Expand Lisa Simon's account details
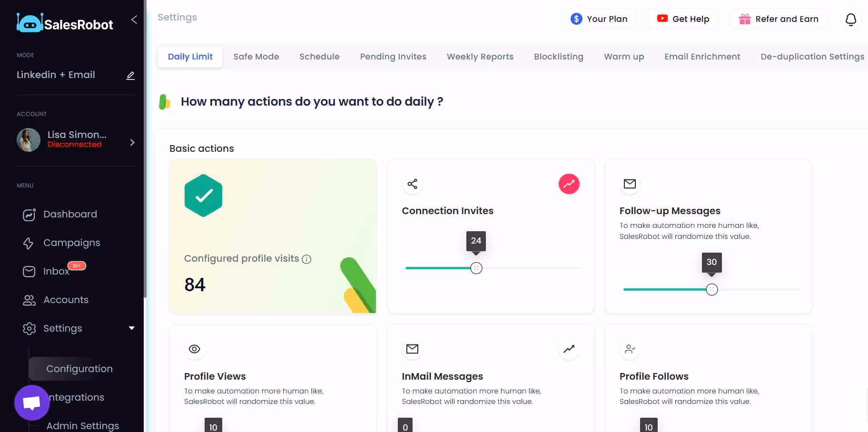This screenshot has height=432, width=868. coord(132,142)
